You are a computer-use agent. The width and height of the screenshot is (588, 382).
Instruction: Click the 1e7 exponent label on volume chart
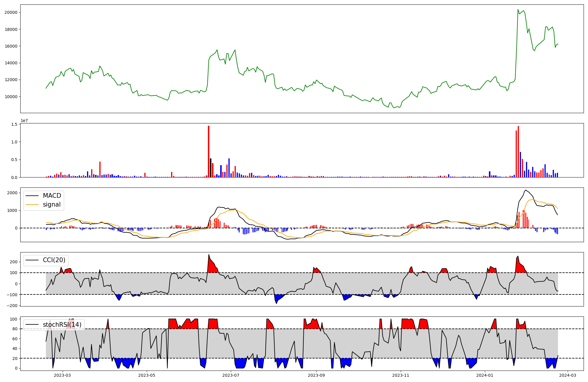(x=24, y=120)
